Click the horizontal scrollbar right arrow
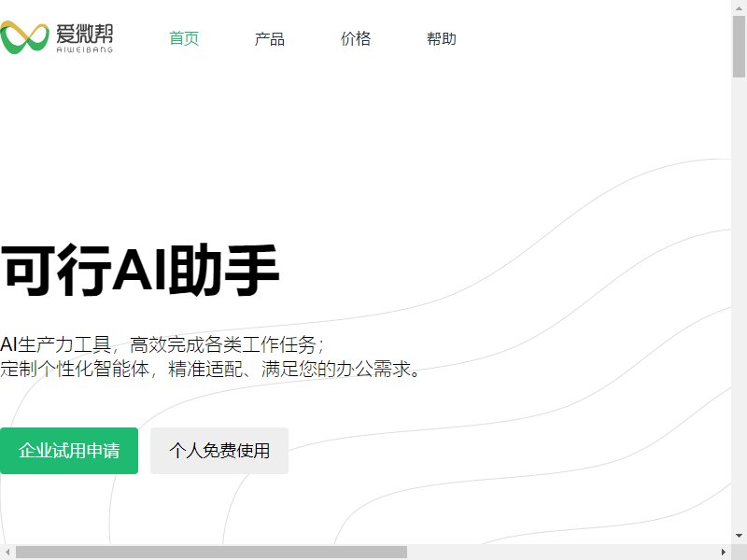 point(724,552)
